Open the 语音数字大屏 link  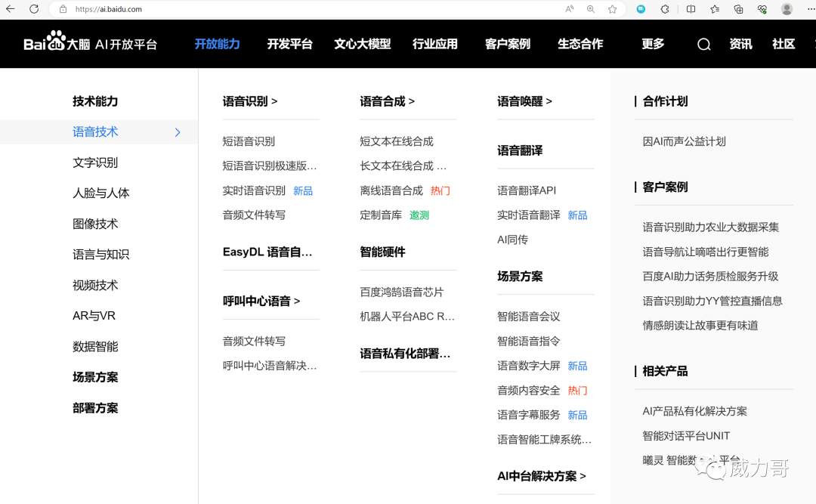pos(529,366)
